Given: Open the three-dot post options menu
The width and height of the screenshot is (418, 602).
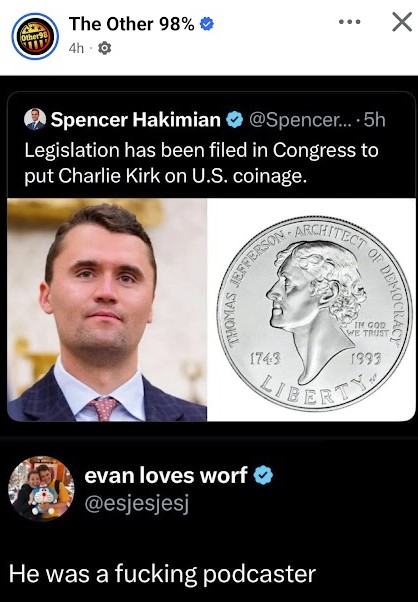Looking at the screenshot, I should [x=350, y=22].
